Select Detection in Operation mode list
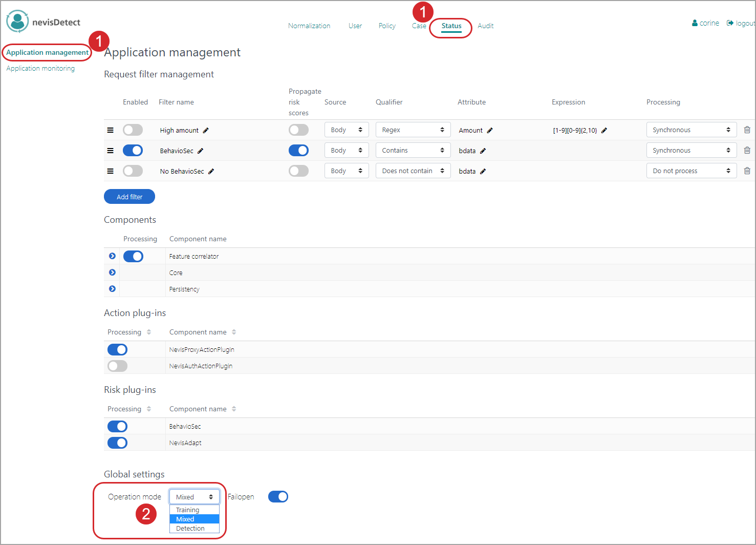The width and height of the screenshot is (756, 545). (190, 529)
